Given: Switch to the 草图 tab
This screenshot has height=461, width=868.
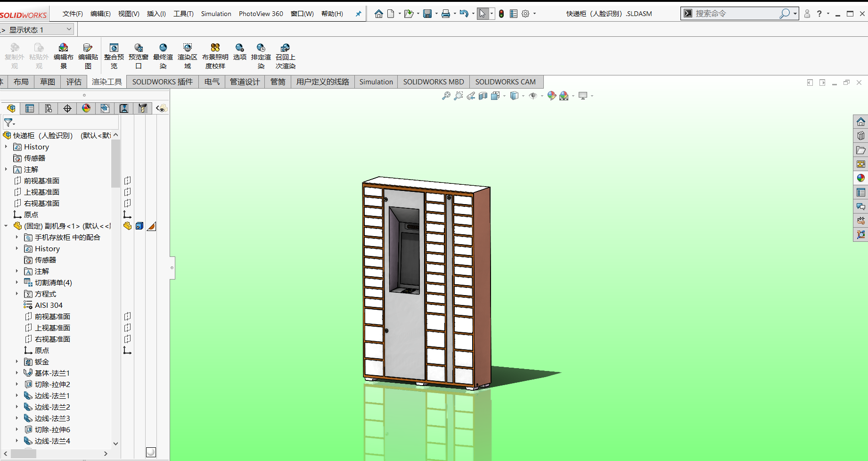Looking at the screenshot, I should pos(48,82).
